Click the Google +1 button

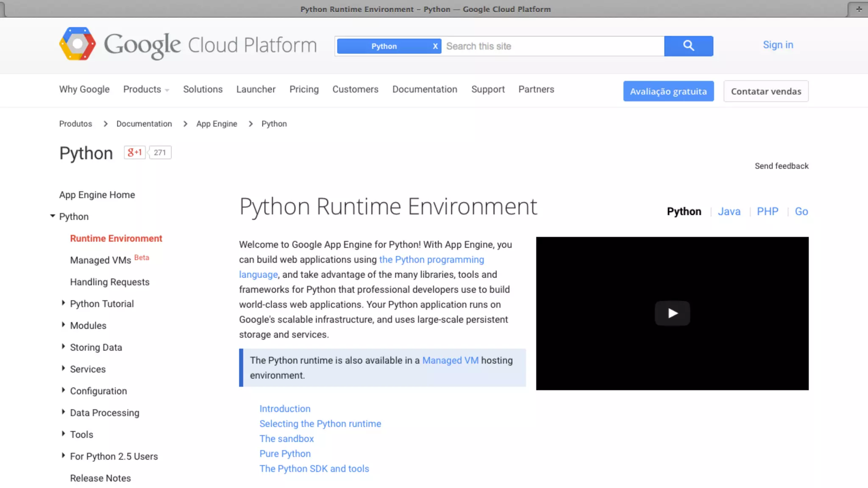pos(135,152)
